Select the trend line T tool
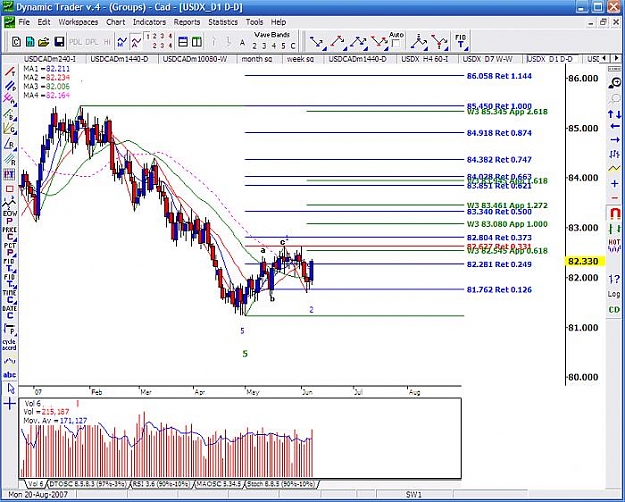This screenshot has width=625, height=502. click(10, 72)
